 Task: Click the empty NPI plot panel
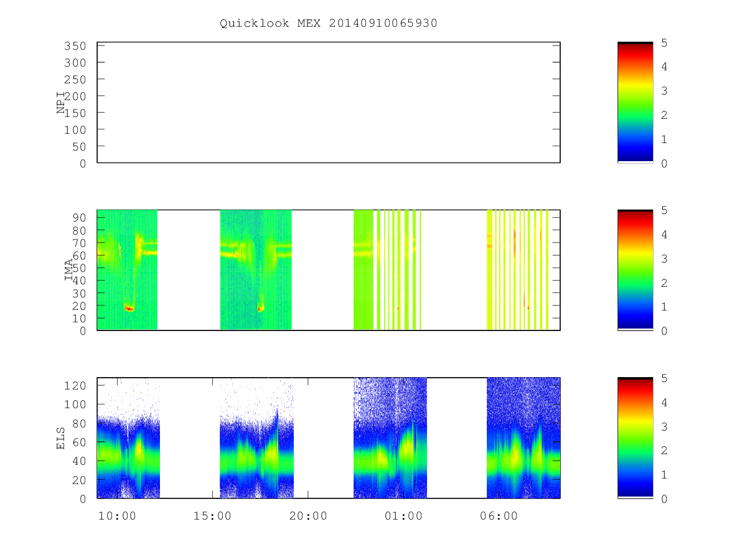pyautogui.click(x=329, y=103)
